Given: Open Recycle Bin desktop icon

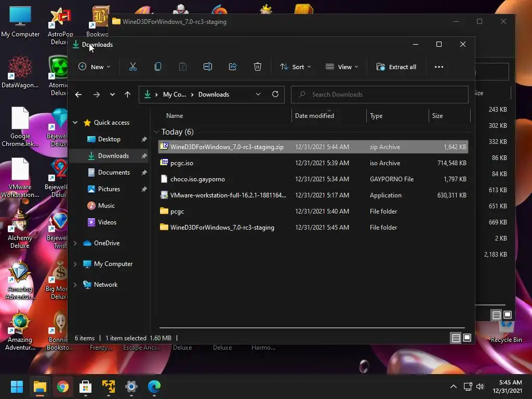Looking at the screenshot, I should click(506, 332).
